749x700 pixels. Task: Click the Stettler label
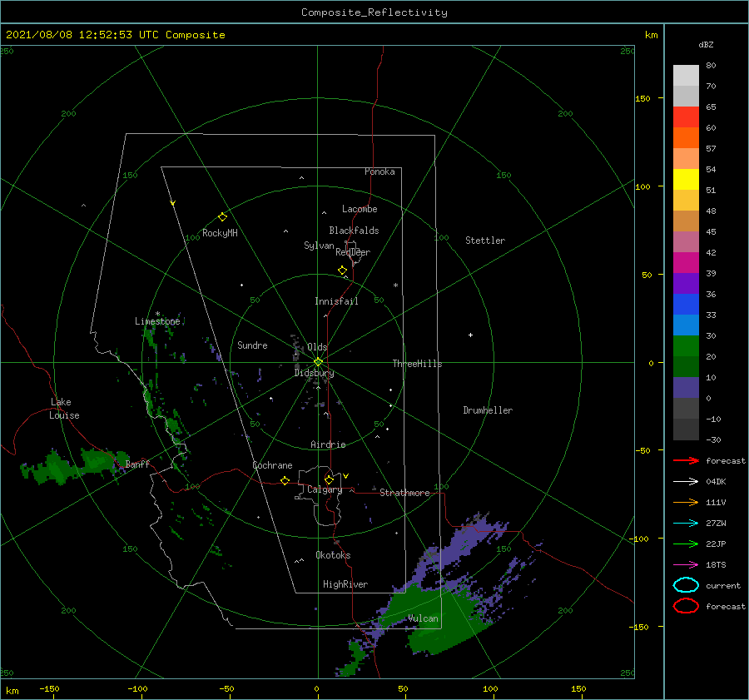[485, 241]
